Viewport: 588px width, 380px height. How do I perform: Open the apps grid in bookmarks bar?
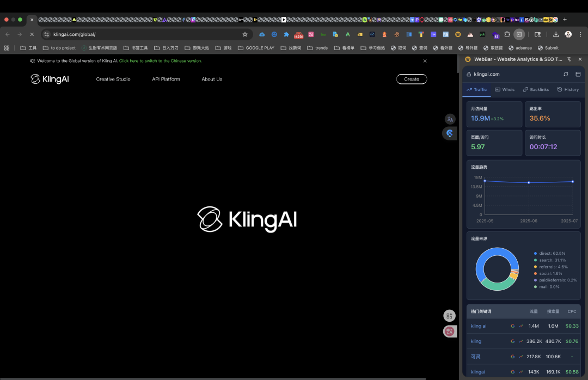[x=7, y=48]
